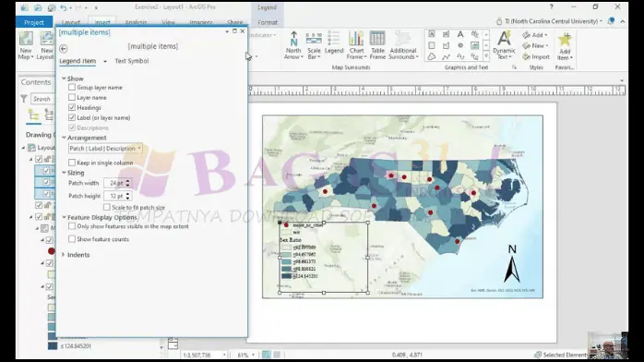
Task: Switch to the Text Symbol tab
Action: [x=131, y=61]
